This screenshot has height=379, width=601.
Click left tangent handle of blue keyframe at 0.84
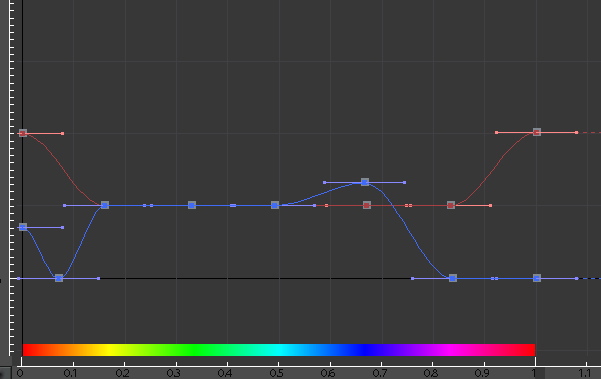pos(412,279)
